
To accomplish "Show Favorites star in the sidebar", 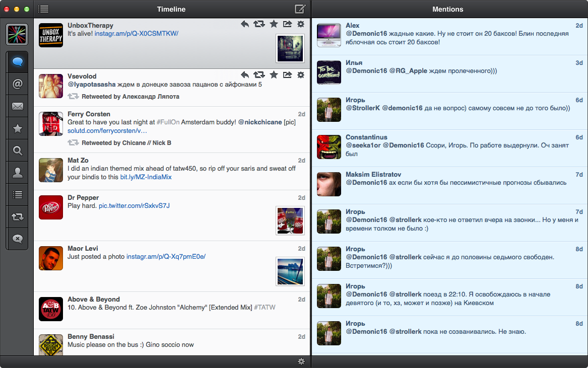I will [x=18, y=128].
